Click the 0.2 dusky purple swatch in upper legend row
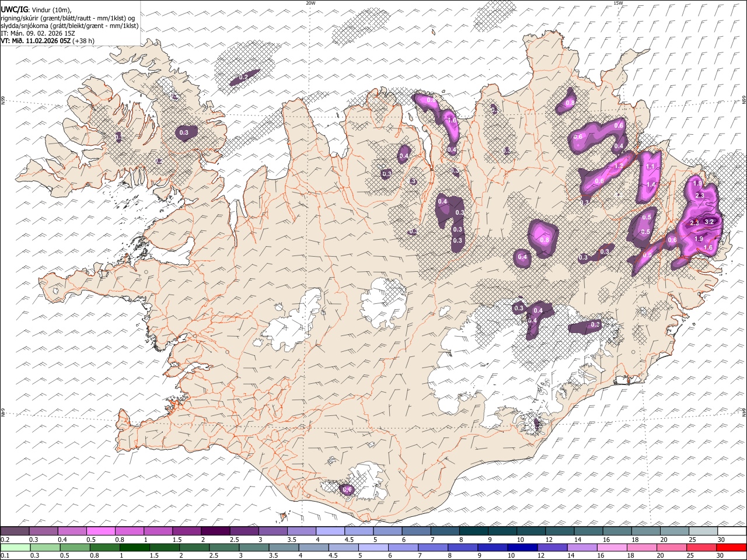 [x=15, y=531]
